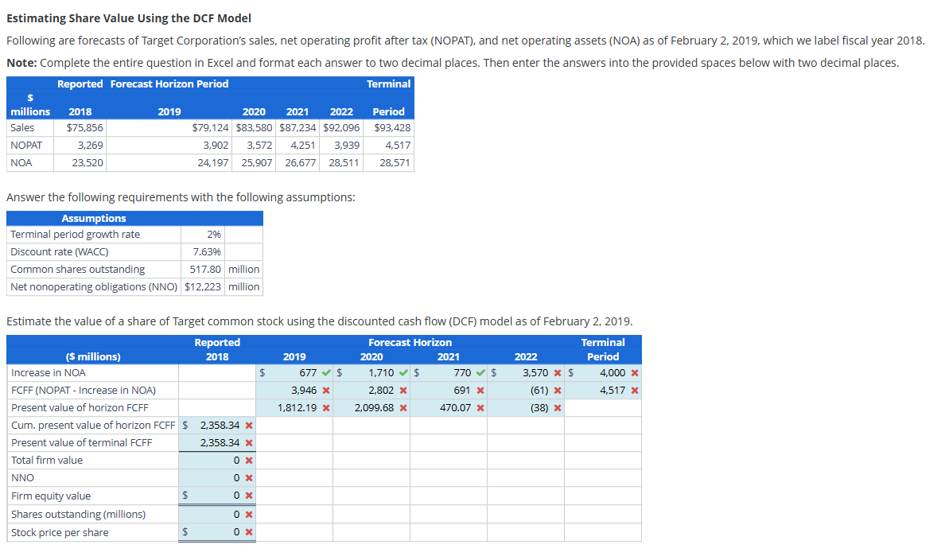Click the NNO answer input field

click(217, 478)
